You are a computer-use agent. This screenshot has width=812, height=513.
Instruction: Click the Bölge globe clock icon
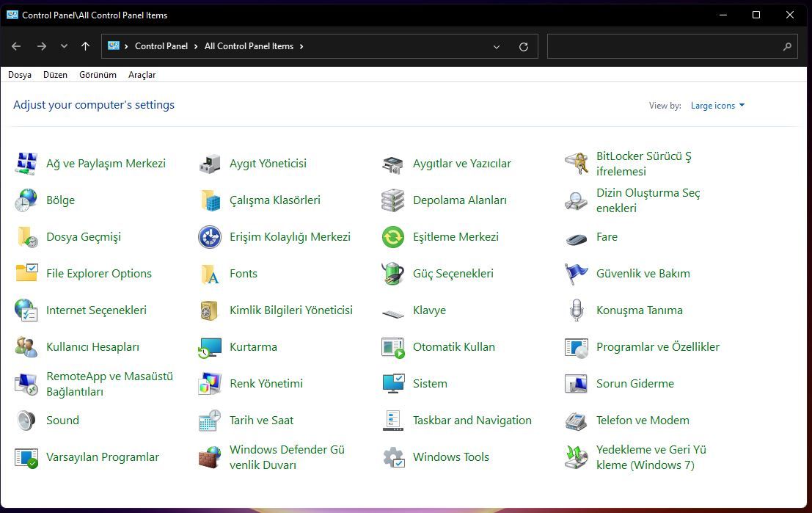pyautogui.click(x=26, y=200)
